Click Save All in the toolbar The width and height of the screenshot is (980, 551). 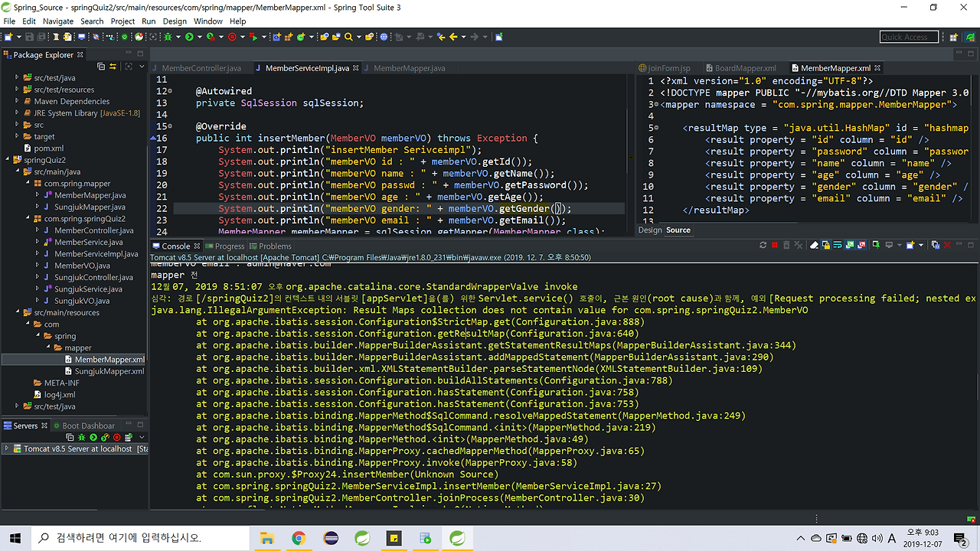[41, 37]
